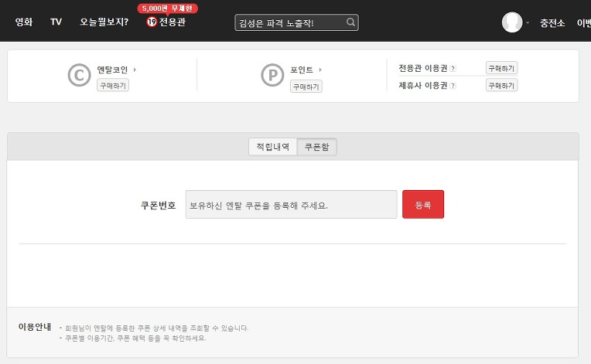591x364 pixels.
Task: Click the 전용관 이용권 label
Action: click(x=423, y=68)
